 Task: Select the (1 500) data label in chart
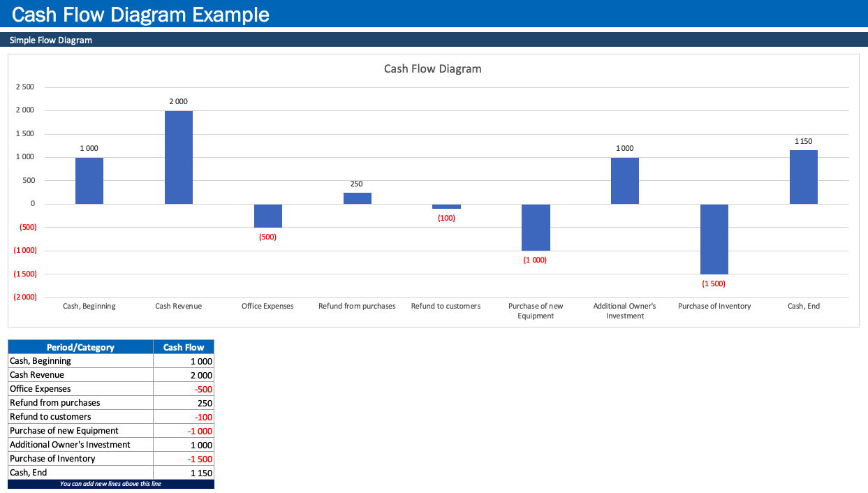(714, 284)
